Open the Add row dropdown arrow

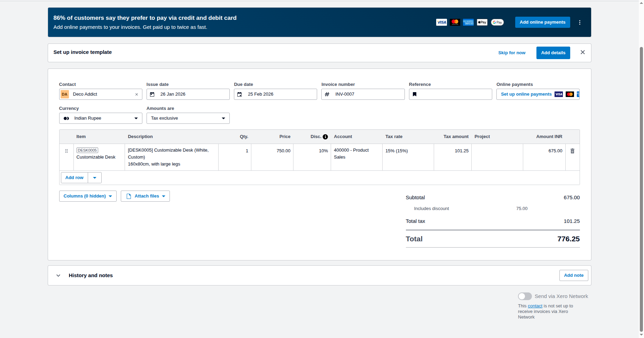[95, 178]
